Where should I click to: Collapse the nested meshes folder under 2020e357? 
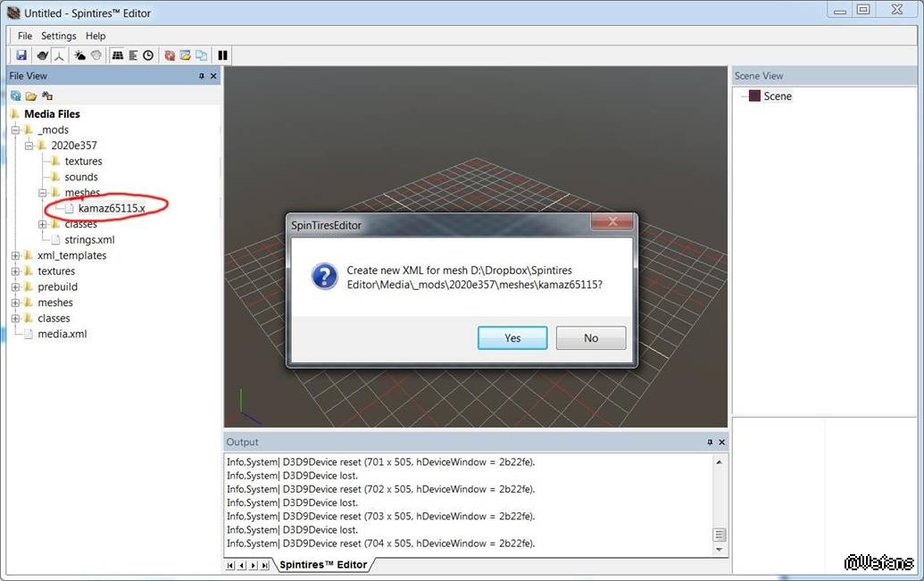[x=43, y=193]
